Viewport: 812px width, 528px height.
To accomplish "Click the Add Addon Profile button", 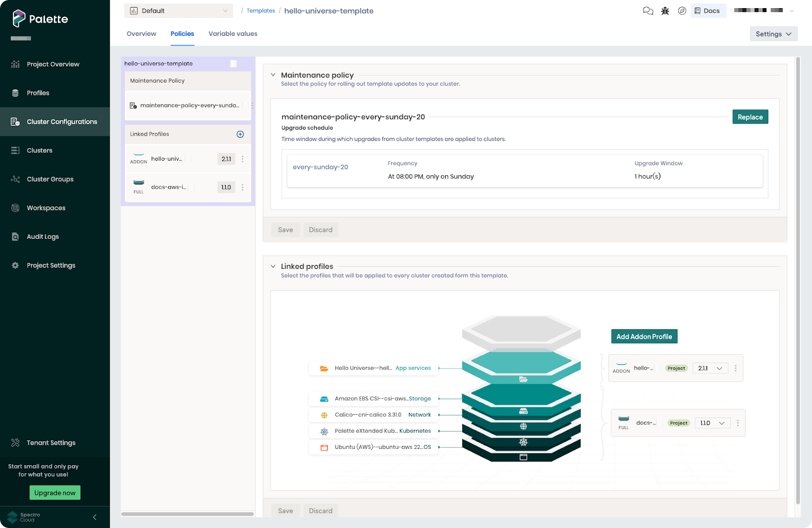I will (x=644, y=336).
